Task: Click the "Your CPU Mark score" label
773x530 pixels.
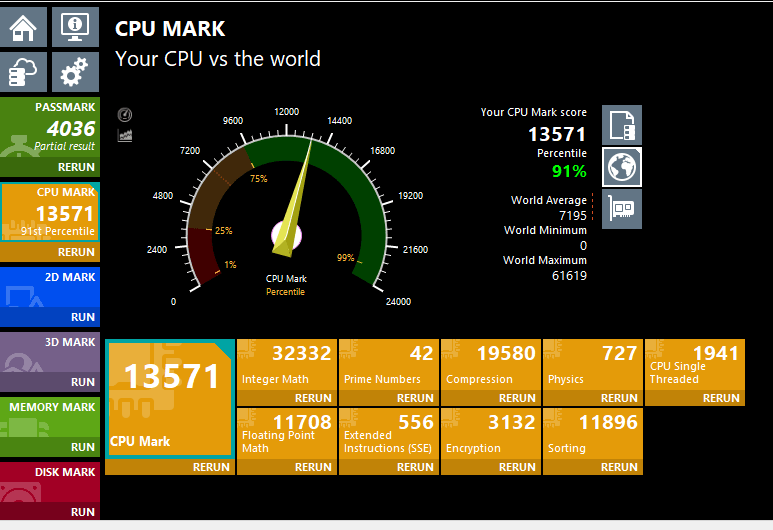Action: pos(533,112)
